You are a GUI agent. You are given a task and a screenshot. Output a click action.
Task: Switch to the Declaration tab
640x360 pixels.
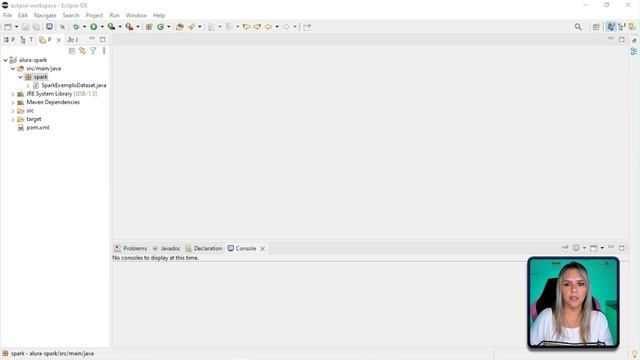click(204, 249)
